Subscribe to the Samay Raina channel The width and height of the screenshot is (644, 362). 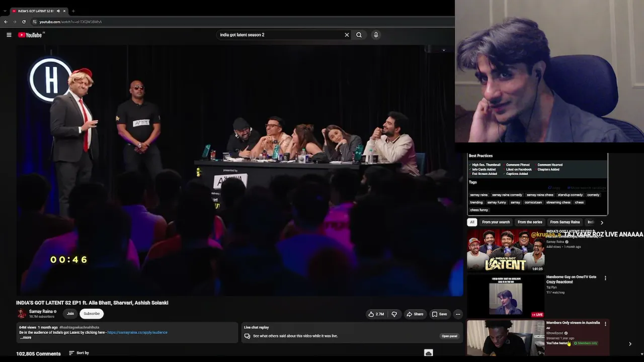[92, 314]
